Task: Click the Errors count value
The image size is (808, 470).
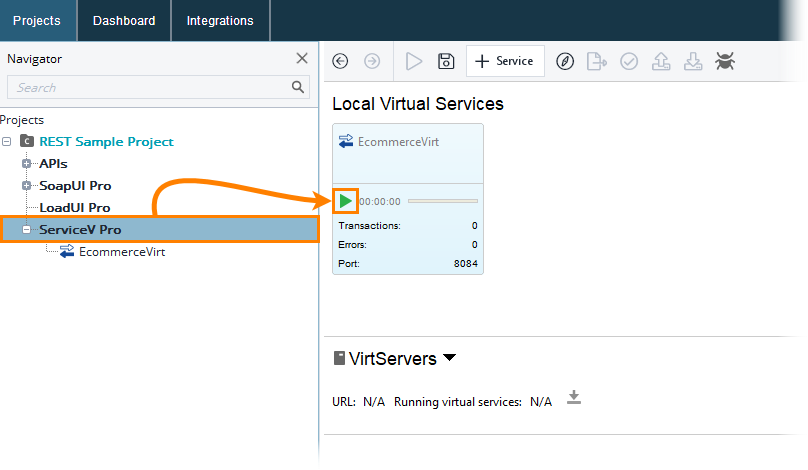Action: coord(475,245)
